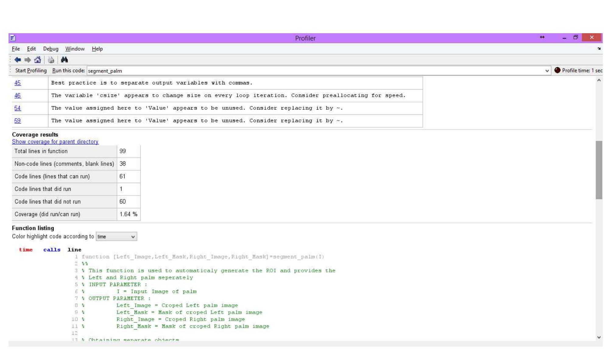
Task: Click 'Show coverage for parent directory' link
Action: click(x=55, y=142)
